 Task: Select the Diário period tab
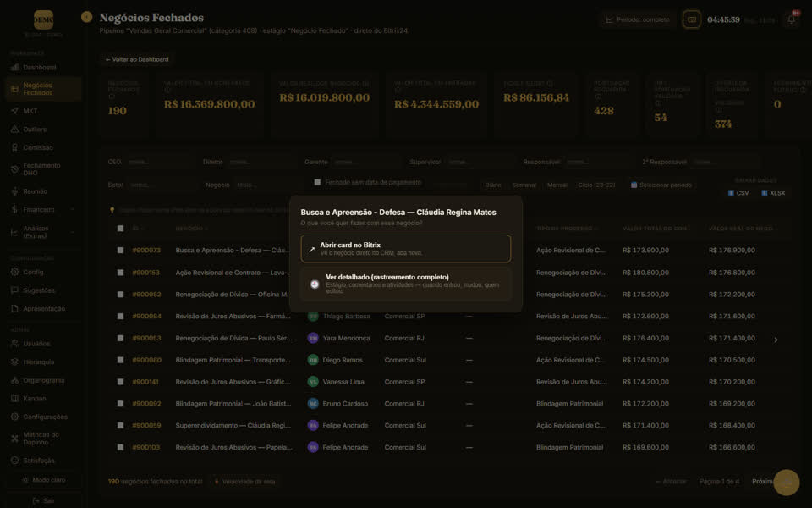[x=492, y=185]
